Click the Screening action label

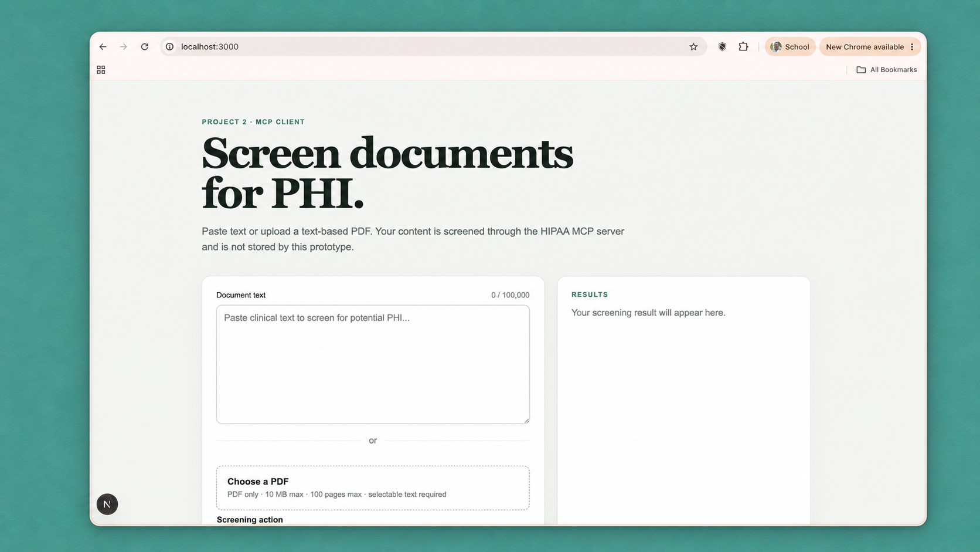click(x=250, y=520)
